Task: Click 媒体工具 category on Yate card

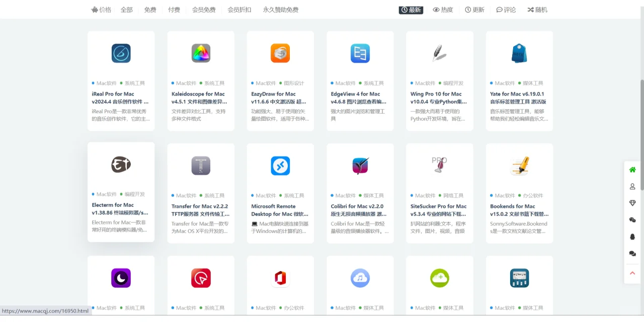Action: coord(533,84)
